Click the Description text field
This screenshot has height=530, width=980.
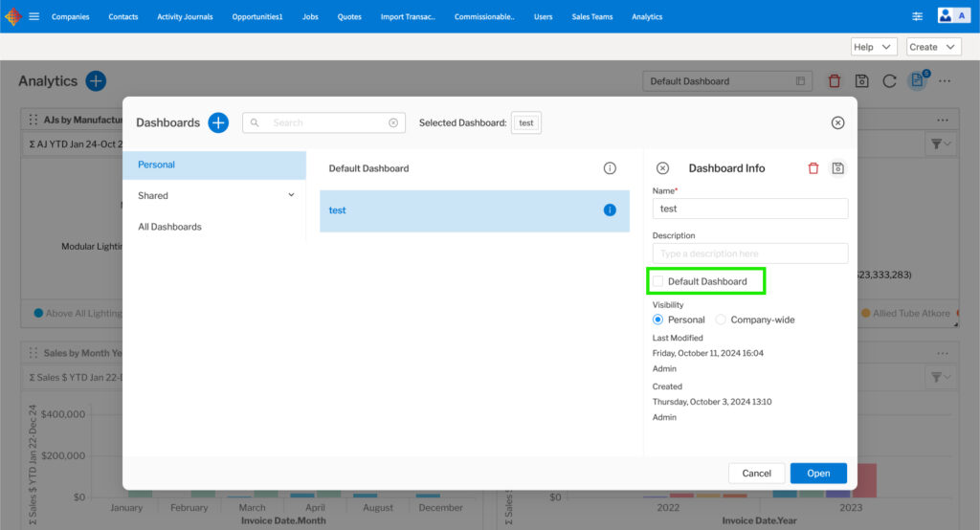coord(750,254)
